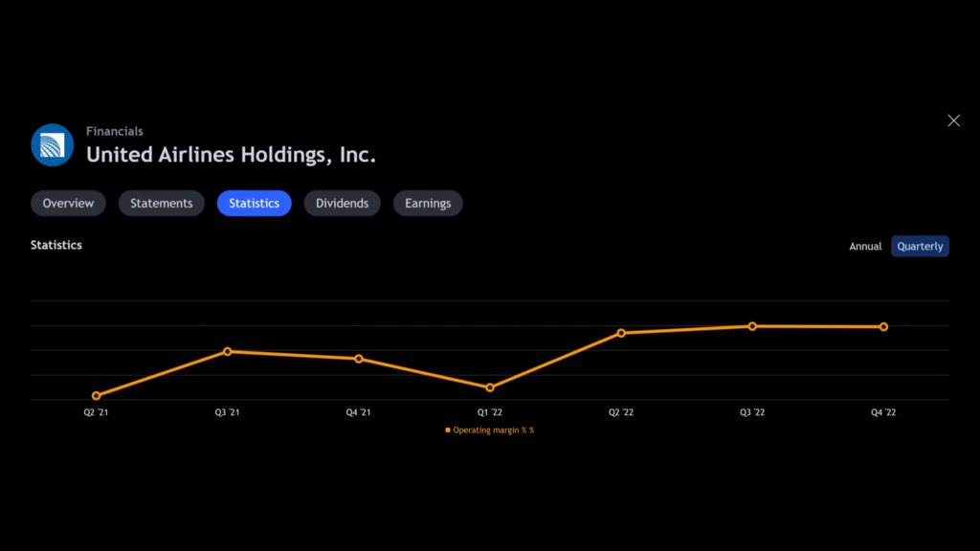The height and width of the screenshot is (551, 980).
Task: Click the Q3 '22 data point
Action: pyautogui.click(x=752, y=326)
